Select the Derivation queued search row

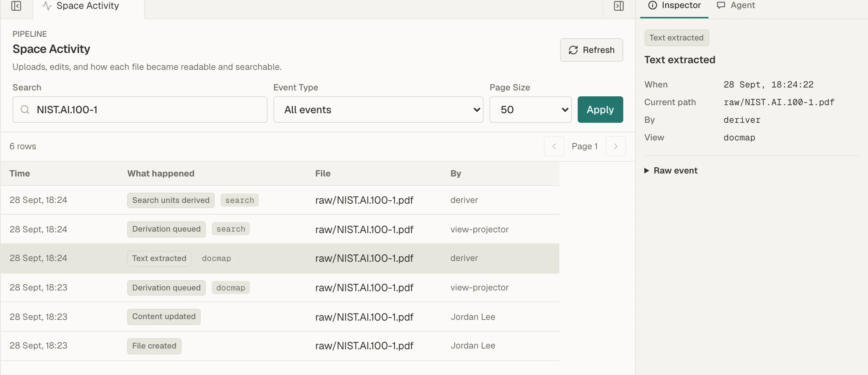pos(280,229)
